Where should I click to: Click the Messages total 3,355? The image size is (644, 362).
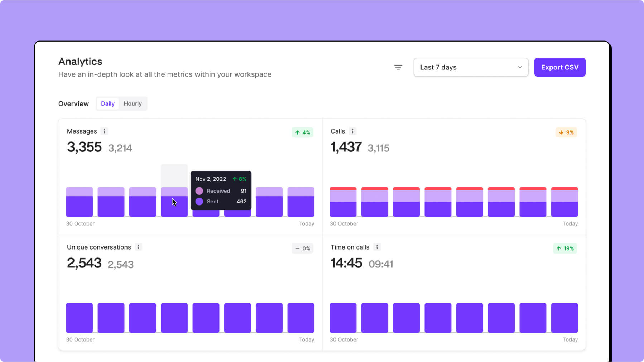tap(85, 147)
